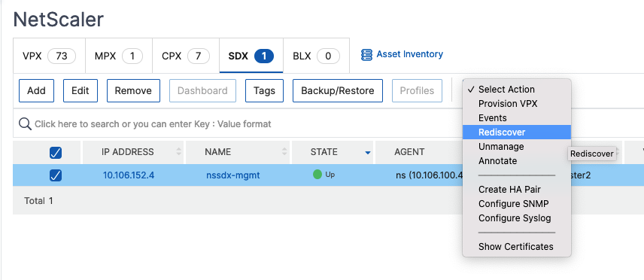
Task: Switch to the VPX tab
Action: (49, 56)
